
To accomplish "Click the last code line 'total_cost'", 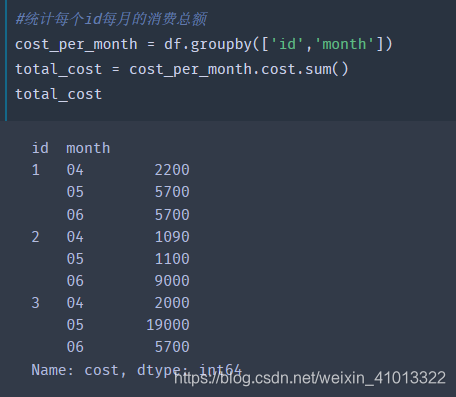I will [59, 94].
